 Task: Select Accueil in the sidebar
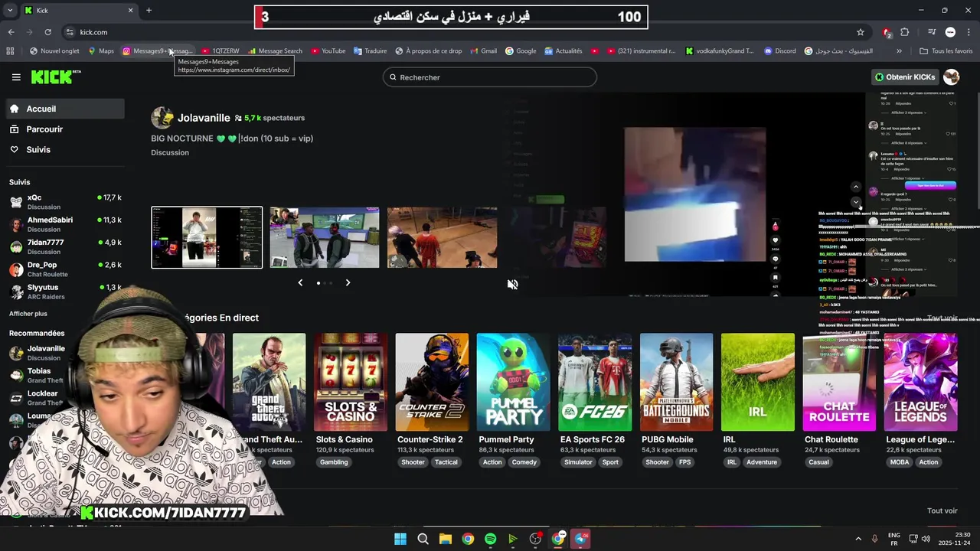coord(64,109)
